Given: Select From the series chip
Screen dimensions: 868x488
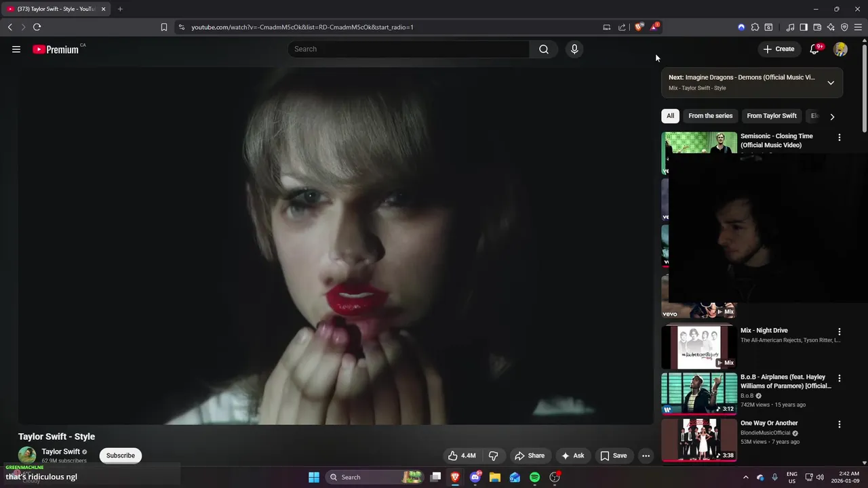Looking at the screenshot, I should [710, 116].
